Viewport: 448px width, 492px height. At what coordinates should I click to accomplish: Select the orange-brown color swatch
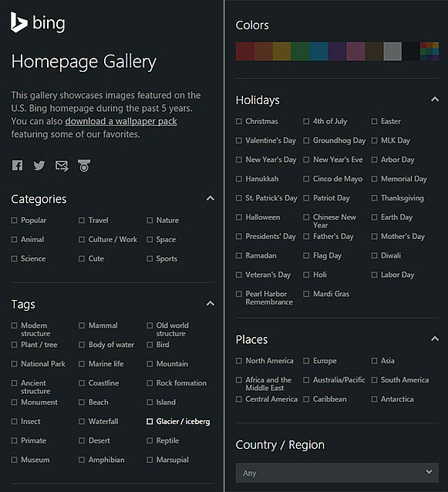click(264, 52)
